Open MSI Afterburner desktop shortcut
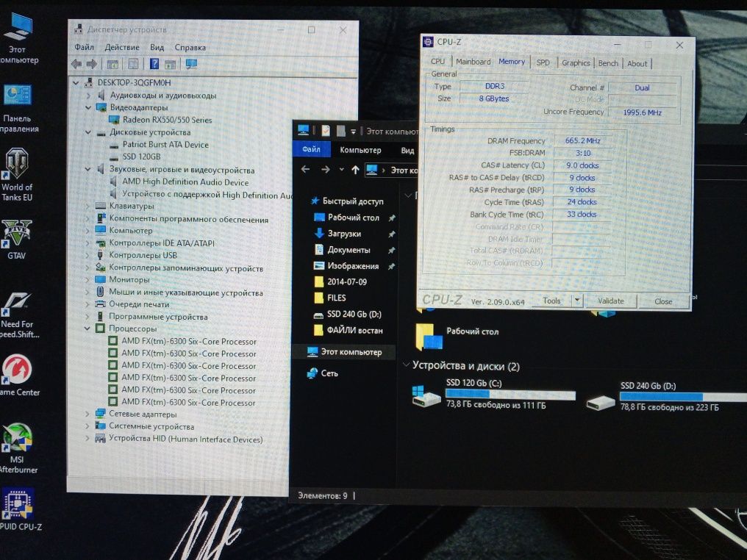 pos(17,448)
